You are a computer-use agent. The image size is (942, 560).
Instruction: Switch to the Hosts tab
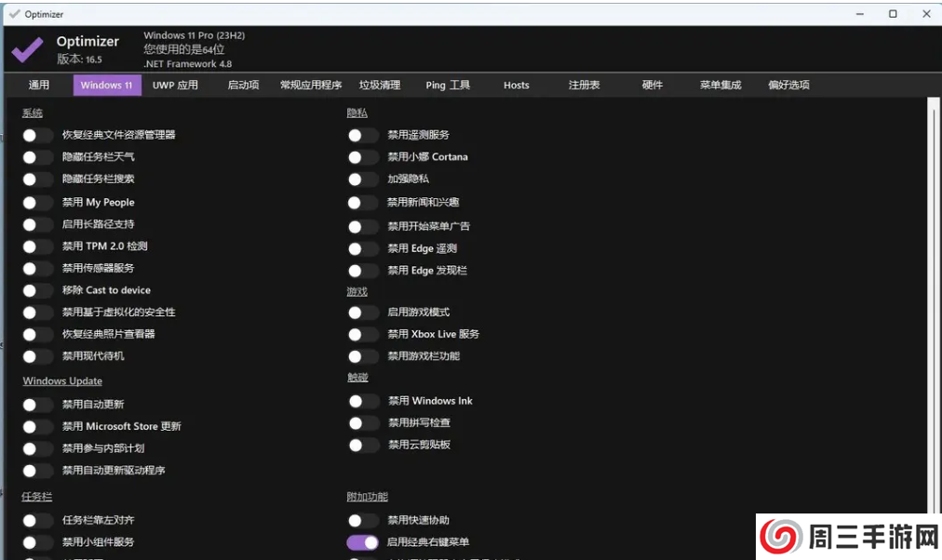coord(516,85)
